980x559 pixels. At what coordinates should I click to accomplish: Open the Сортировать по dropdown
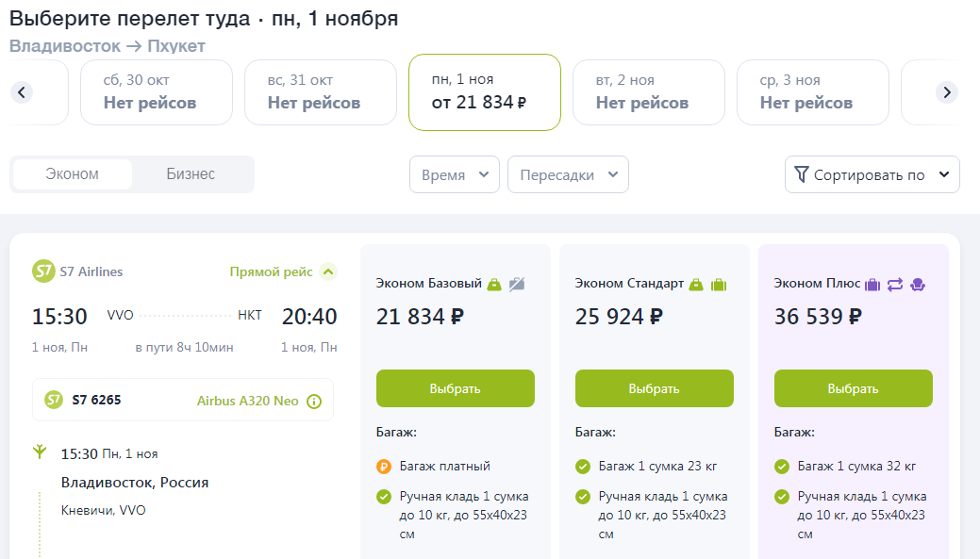point(872,174)
